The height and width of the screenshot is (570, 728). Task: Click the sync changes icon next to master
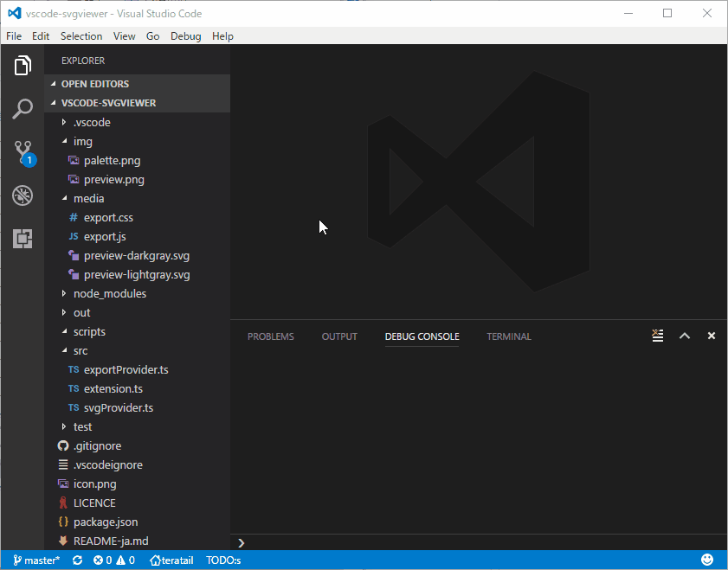76,560
